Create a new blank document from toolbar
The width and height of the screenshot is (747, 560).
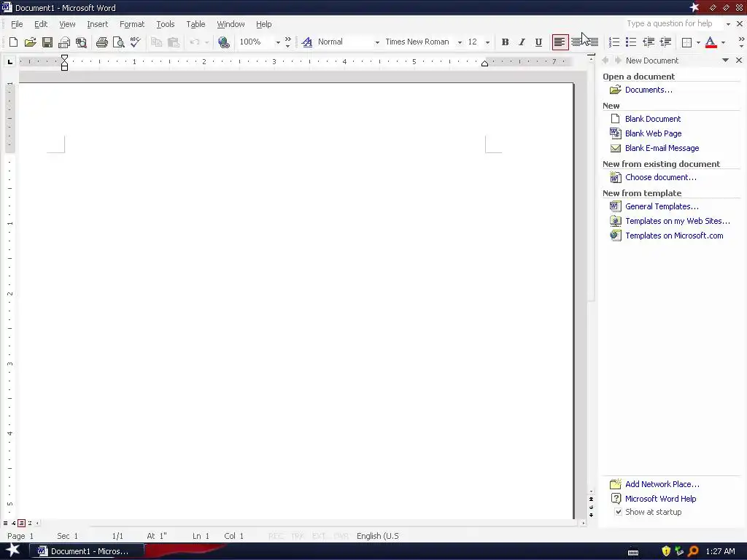(13, 42)
